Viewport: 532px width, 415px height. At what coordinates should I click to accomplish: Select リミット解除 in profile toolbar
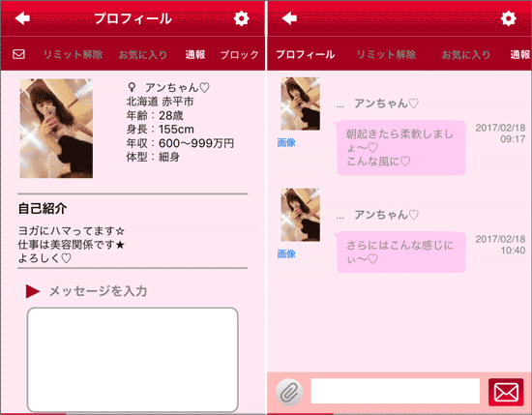pos(73,54)
